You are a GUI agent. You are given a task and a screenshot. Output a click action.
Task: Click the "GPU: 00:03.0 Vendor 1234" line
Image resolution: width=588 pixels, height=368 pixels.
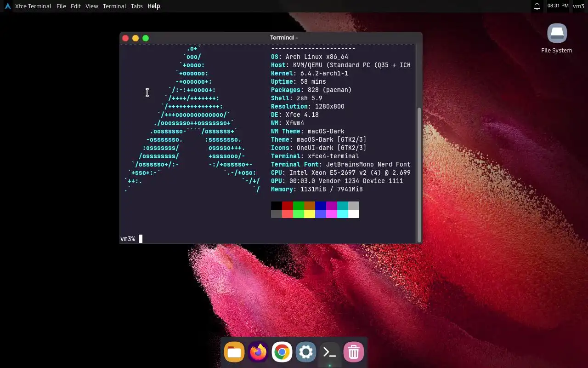[x=337, y=181]
